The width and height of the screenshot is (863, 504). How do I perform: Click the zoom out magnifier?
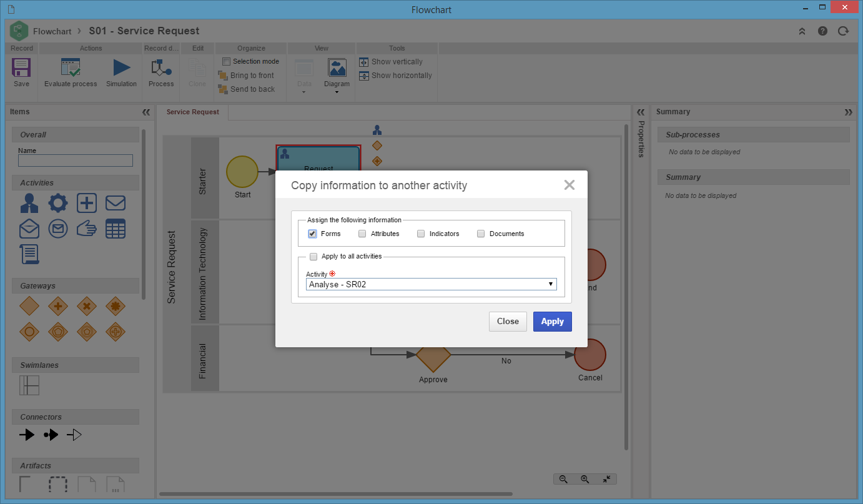tap(563, 479)
